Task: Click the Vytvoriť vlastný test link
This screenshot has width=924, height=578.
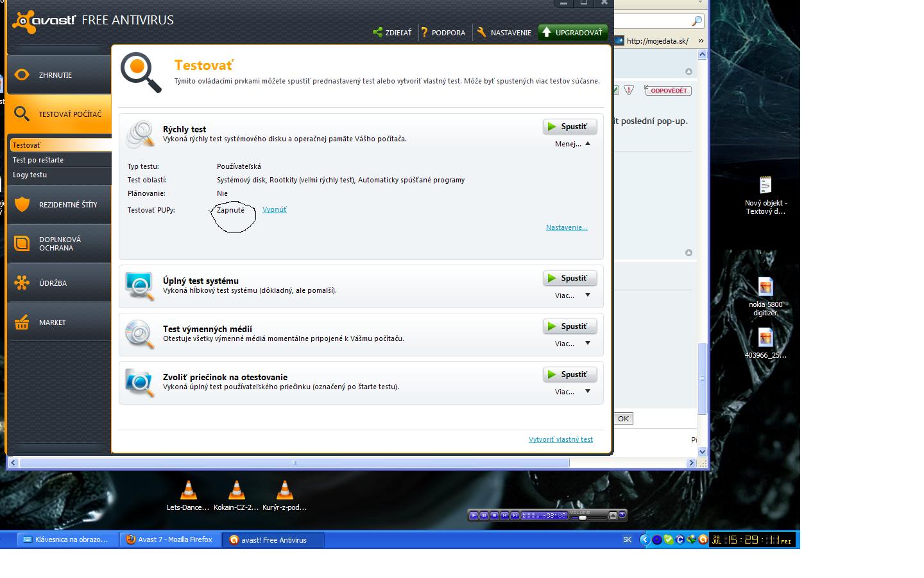Action: (x=561, y=439)
